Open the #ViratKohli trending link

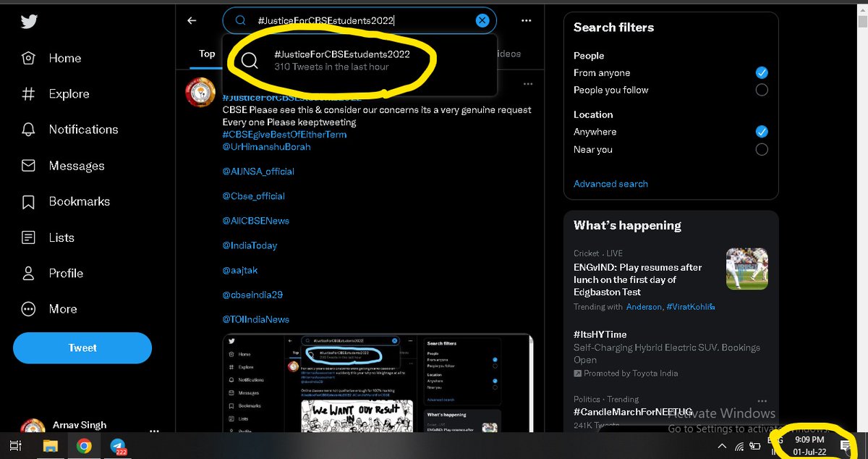691,307
